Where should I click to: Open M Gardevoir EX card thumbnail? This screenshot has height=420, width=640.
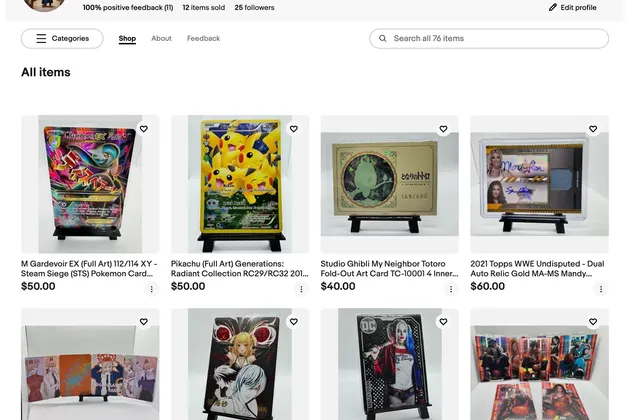coord(90,184)
